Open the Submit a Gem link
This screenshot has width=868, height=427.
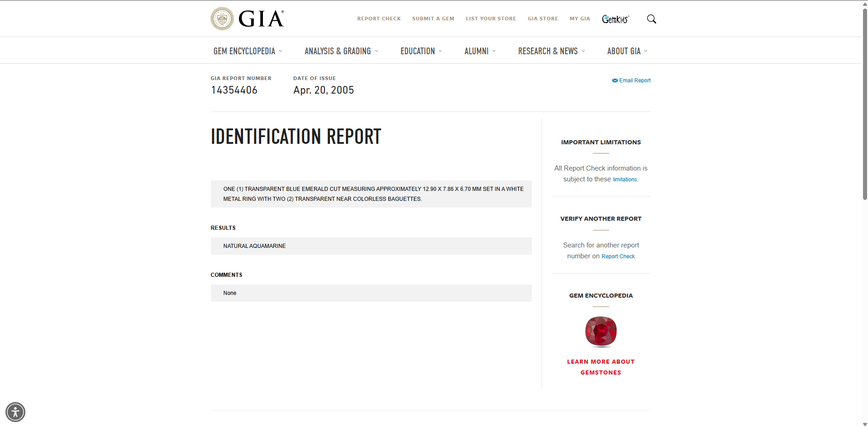tap(433, 19)
